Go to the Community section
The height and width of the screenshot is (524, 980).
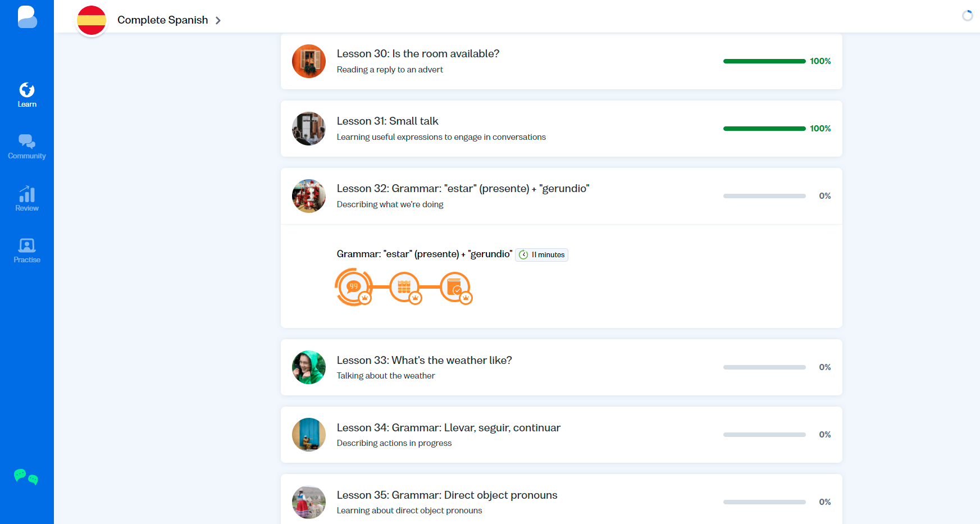[27, 147]
